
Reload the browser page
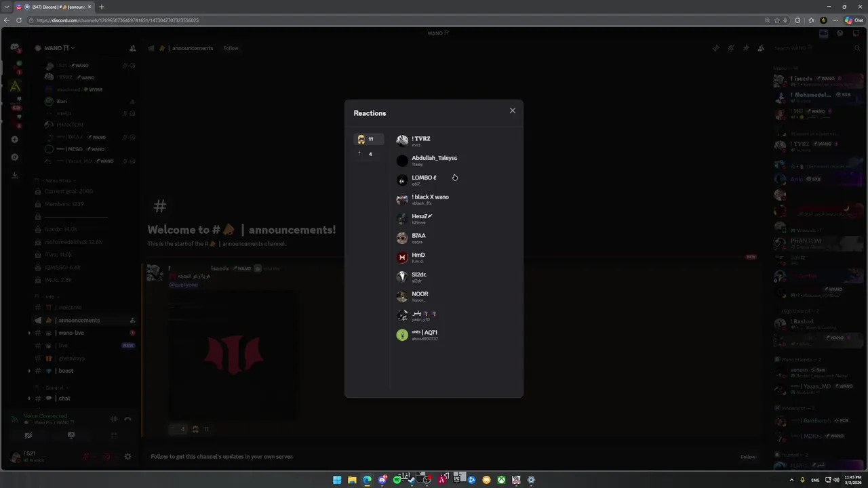[19, 20]
